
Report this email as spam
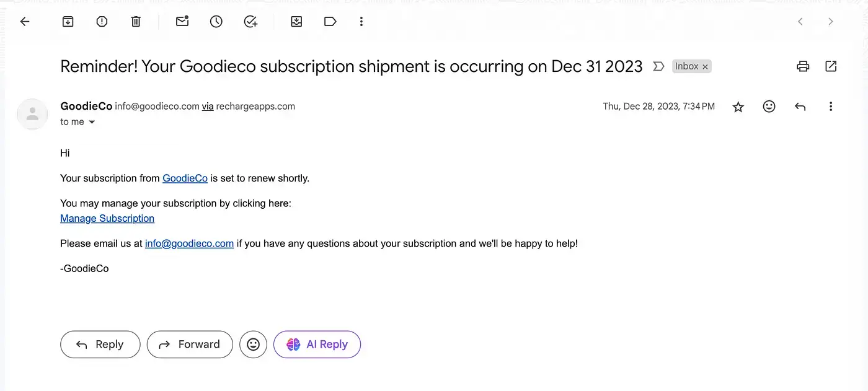(102, 22)
